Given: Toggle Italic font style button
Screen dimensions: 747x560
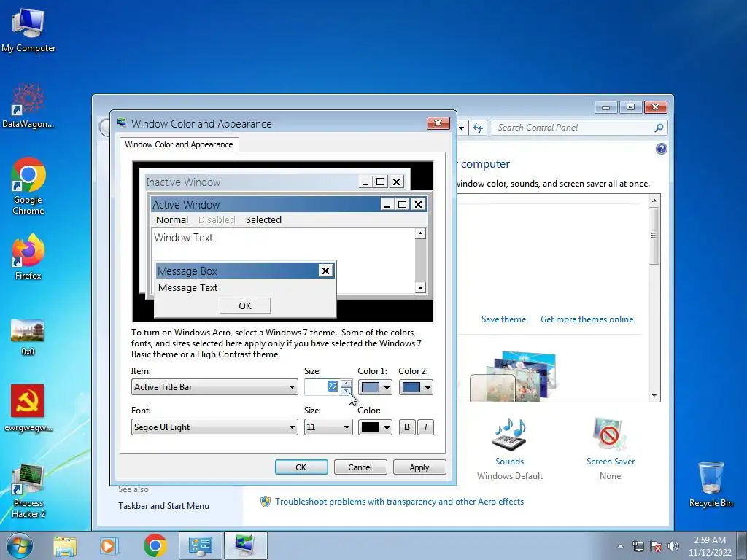Looking at the screenshot, I should point(425,427).
